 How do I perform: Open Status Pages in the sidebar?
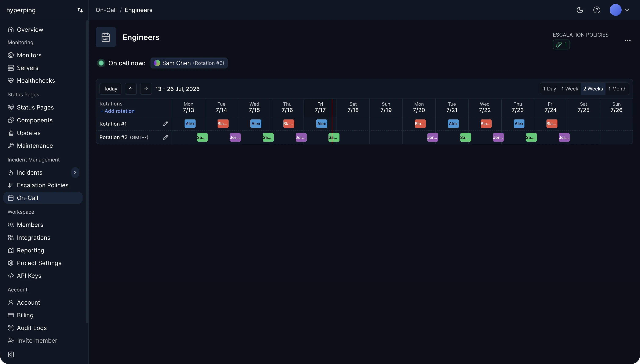tap(43, 107)
